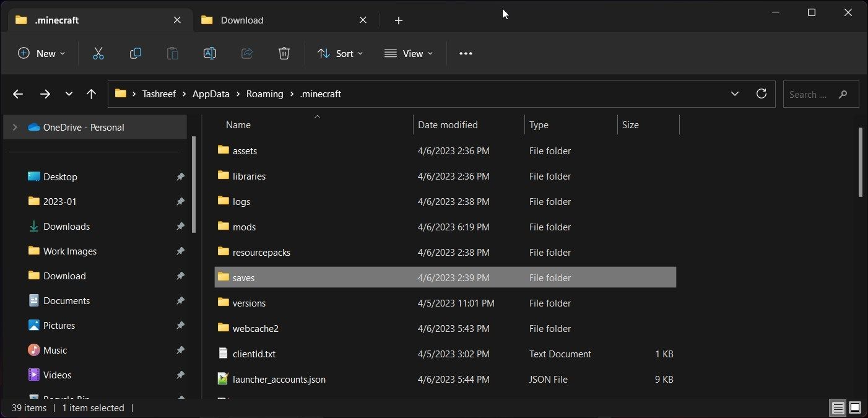Switch to the .minecraft tab
This screenshot has width=868, height=418.
click(x=99, y=20)
